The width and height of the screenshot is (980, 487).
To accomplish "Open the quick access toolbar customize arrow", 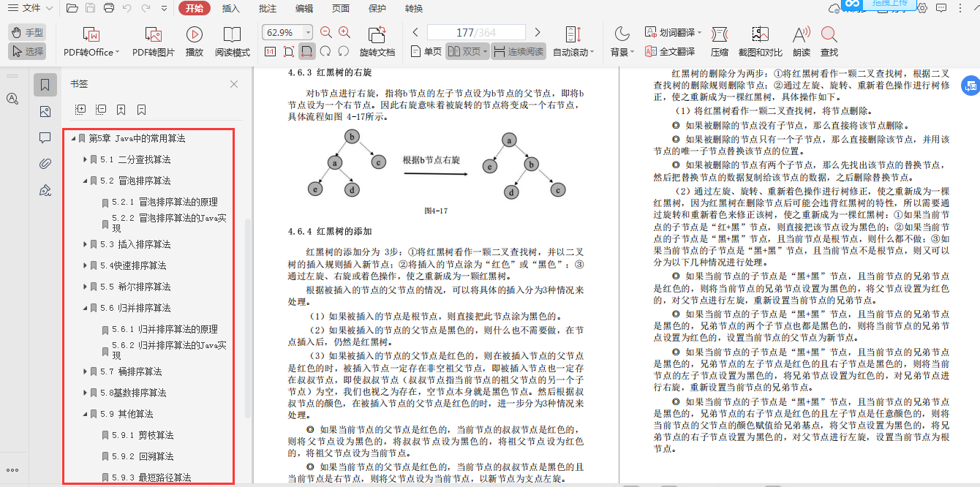I will tap(165, 9).
